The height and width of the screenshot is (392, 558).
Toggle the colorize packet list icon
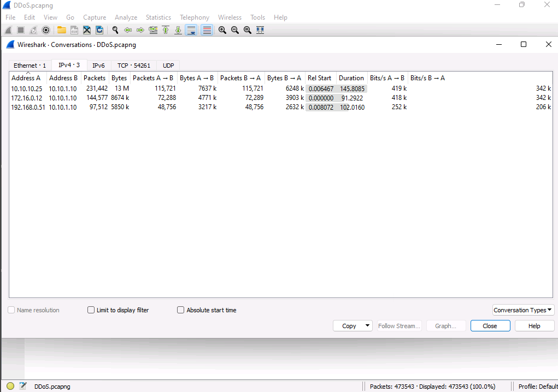pos(207,30)
